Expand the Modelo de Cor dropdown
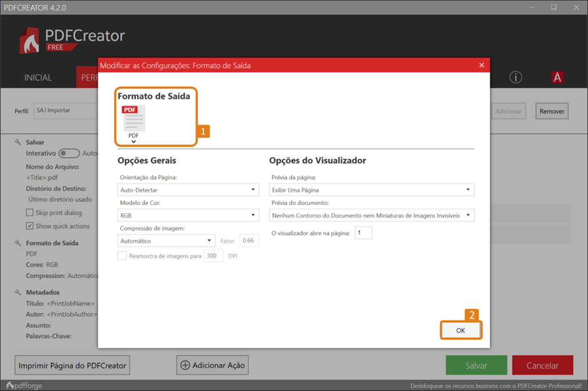Image resolution: width=588 pixels, height=391 pixels. pos(188,215)
